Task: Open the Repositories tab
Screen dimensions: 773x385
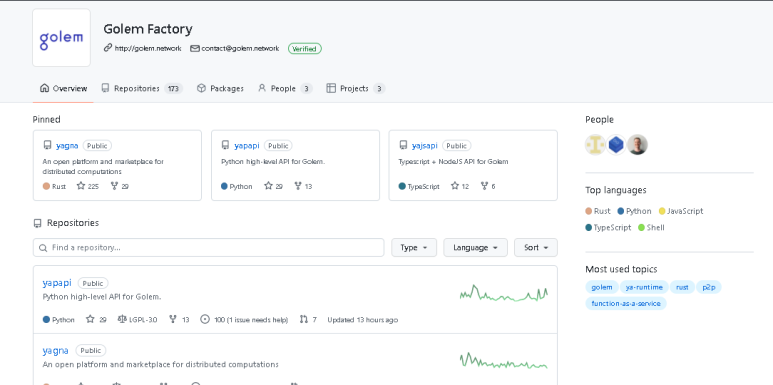Action: click(142, 88)
